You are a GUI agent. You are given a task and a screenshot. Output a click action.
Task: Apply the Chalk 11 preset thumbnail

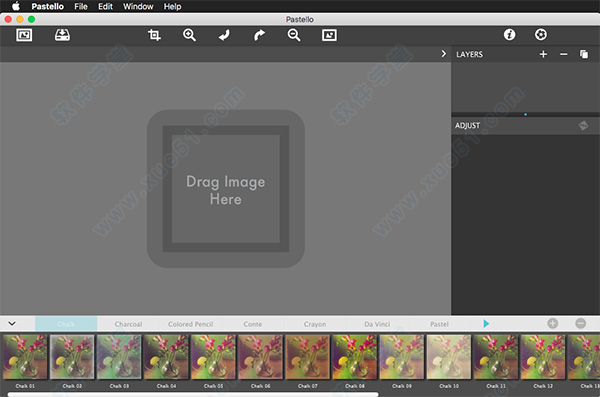tap(496, 357)
